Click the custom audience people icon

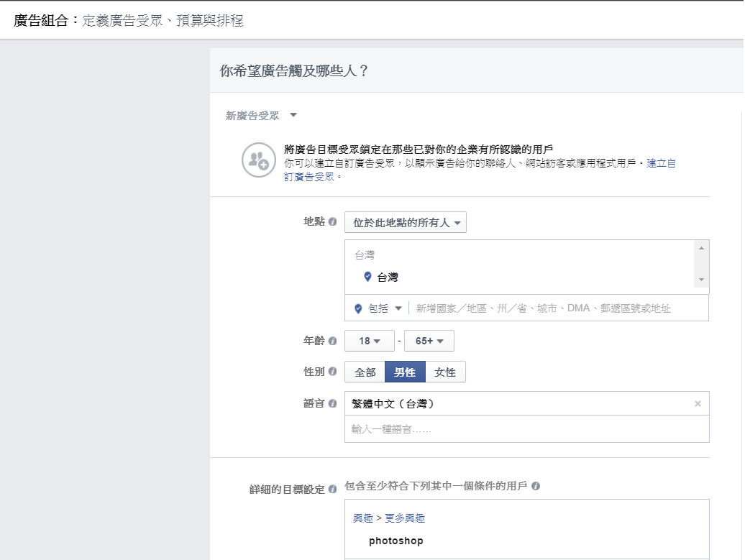(x=257, y=159)
